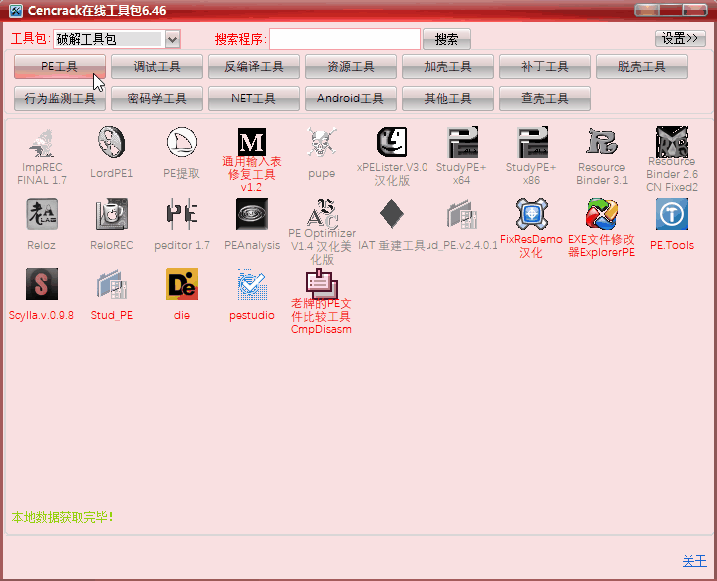Launch the pestudio icon
The height and width of the screenshot is (581, 717).
coord(251,284)
